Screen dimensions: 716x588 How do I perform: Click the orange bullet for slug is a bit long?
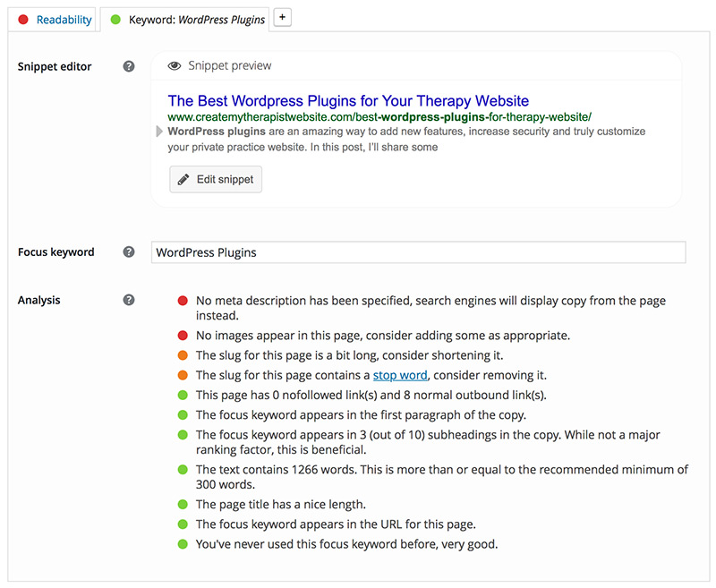[183, 355]
